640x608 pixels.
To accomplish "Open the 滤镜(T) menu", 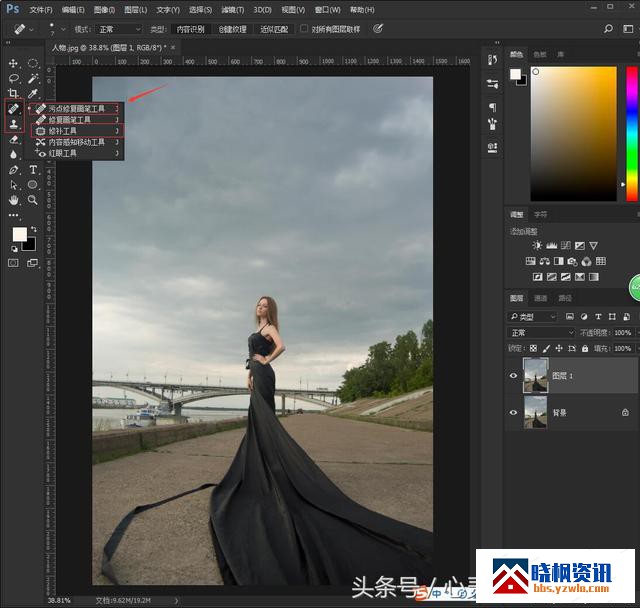I will 232,9.
